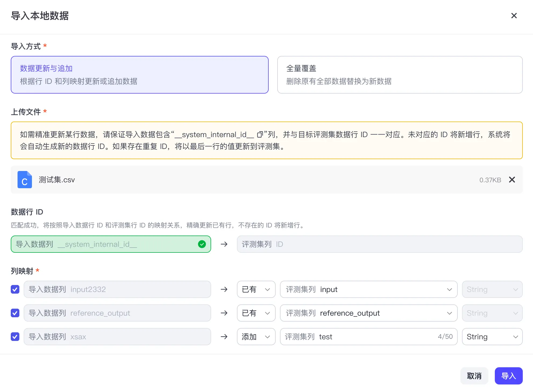The image size is (533, 392).
Task: Click the 上传文件 section label
Action: click(x=26, y=112)
